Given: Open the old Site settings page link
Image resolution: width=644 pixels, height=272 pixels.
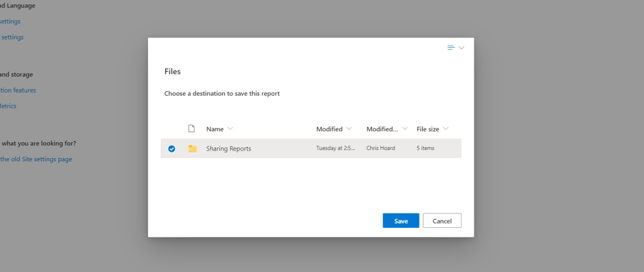Looking at the screenshot, I should [x=36, y=159].
